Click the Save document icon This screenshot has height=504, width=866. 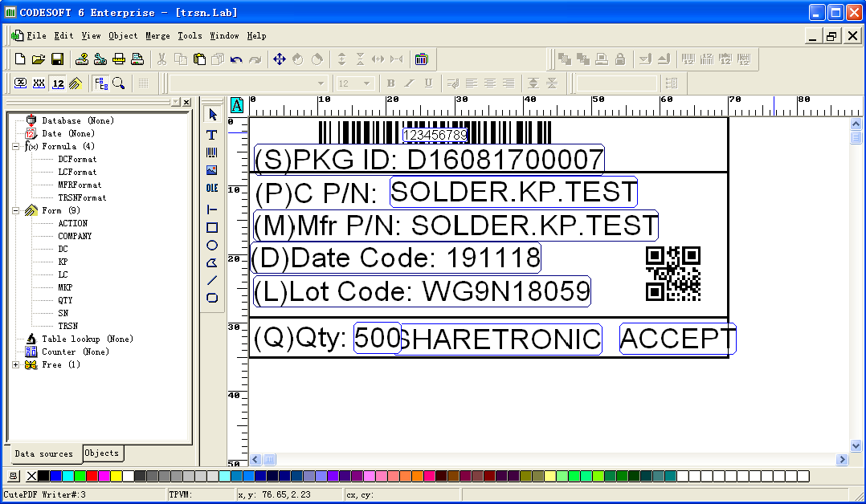point(57,59)
